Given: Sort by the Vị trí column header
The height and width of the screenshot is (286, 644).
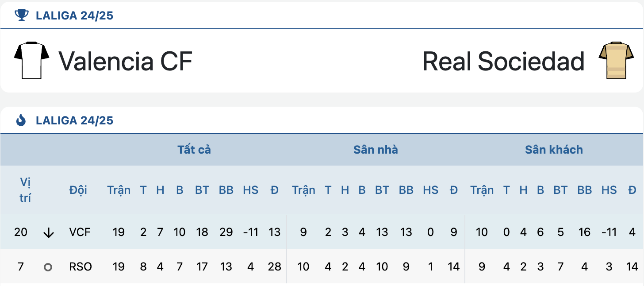Looking at the screenshot, I should (x=25, y=190).
